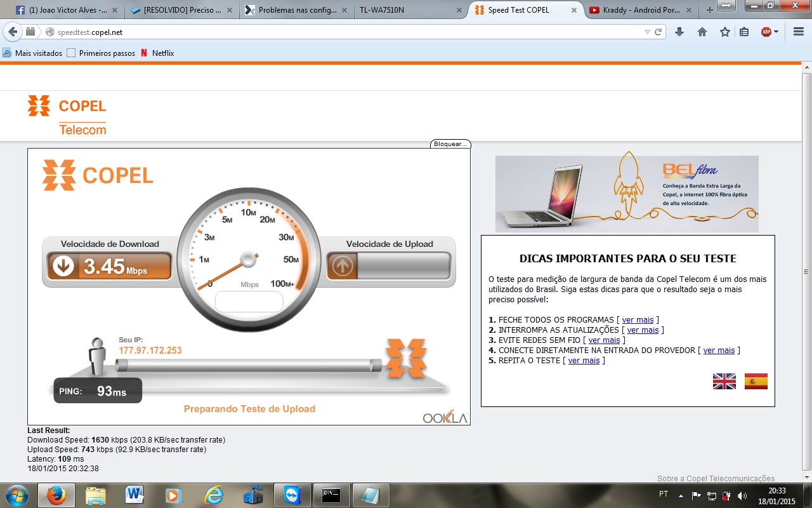The image size is (812, 508).
Task: Switch to the TL-WA7510N tab
Action: pyautogui.click(x=410, y=10)
